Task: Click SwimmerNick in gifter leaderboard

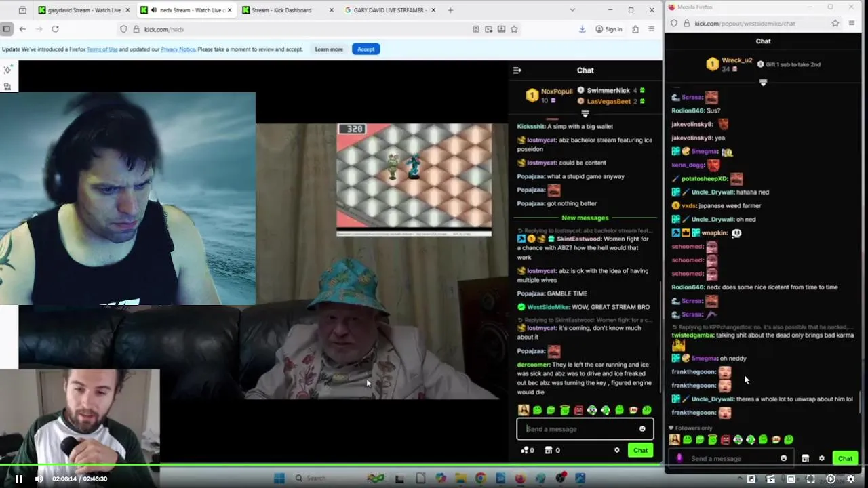Action: 608,91
